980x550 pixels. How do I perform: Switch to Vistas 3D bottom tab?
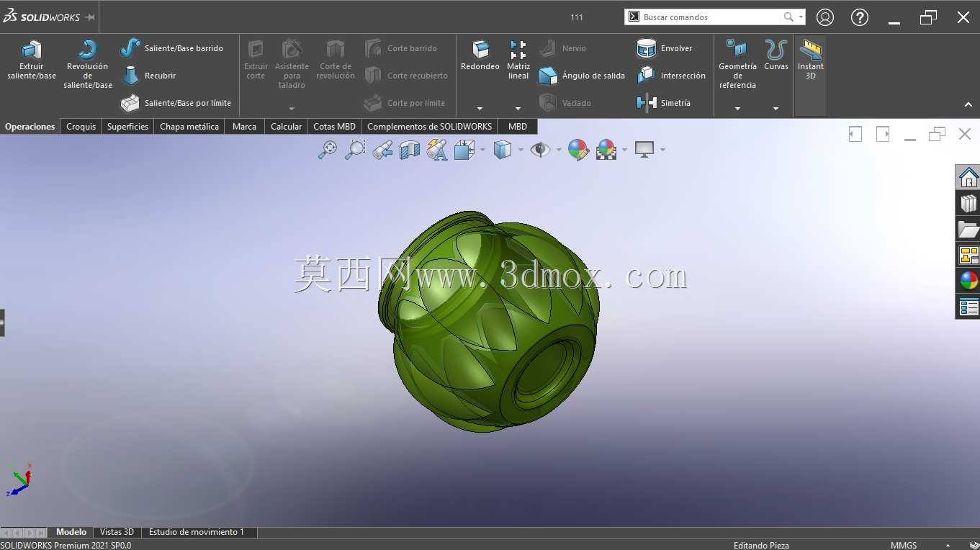(x=117, y=532)
